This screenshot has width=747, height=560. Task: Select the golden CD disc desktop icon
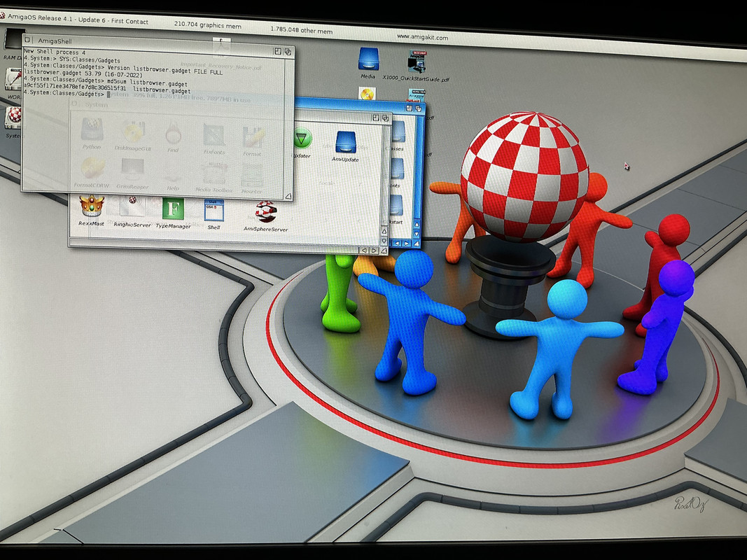367,93
